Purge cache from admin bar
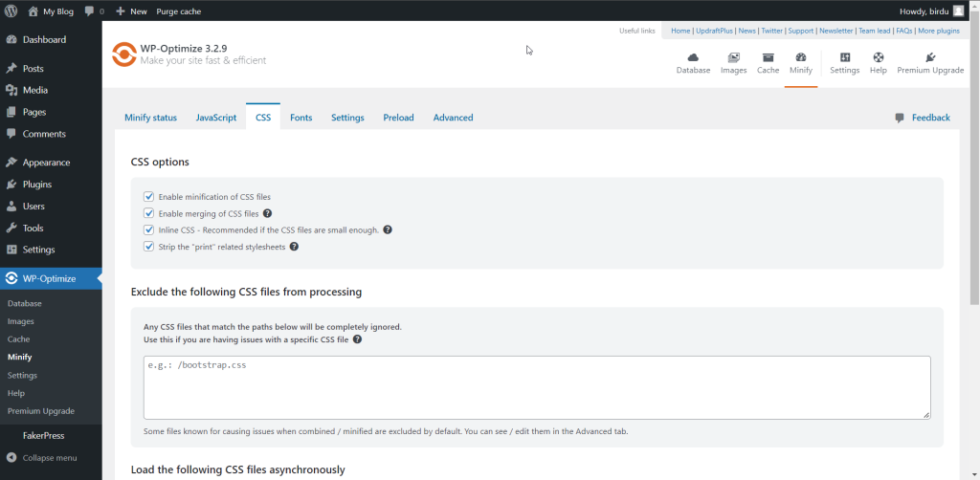 (x=179, y=11)
